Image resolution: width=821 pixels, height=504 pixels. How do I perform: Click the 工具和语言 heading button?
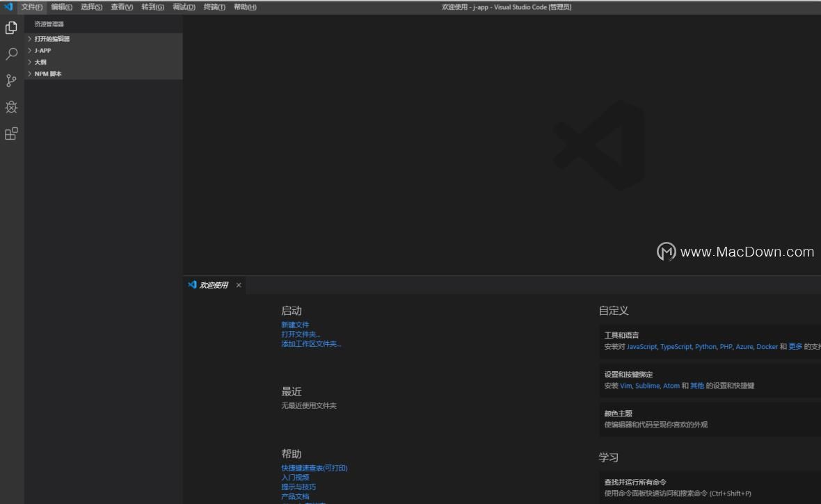coord(621,335)
